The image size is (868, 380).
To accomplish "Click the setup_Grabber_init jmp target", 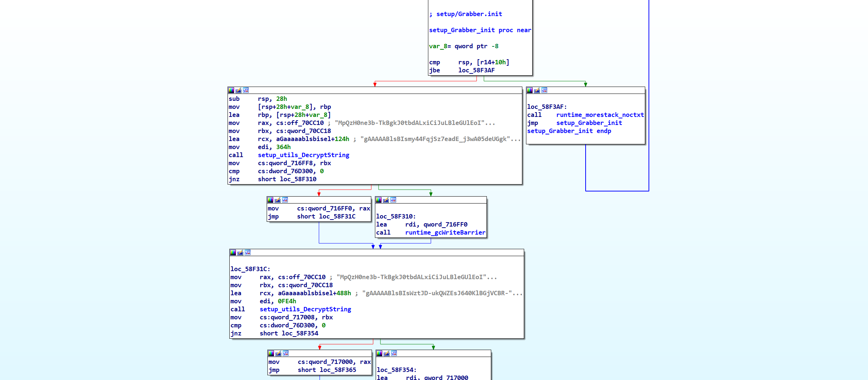I will (589, 123).
